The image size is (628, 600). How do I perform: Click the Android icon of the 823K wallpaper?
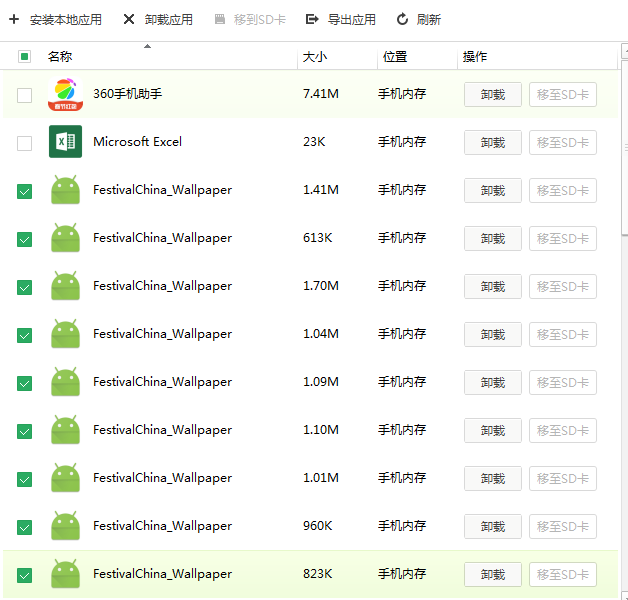65,574
